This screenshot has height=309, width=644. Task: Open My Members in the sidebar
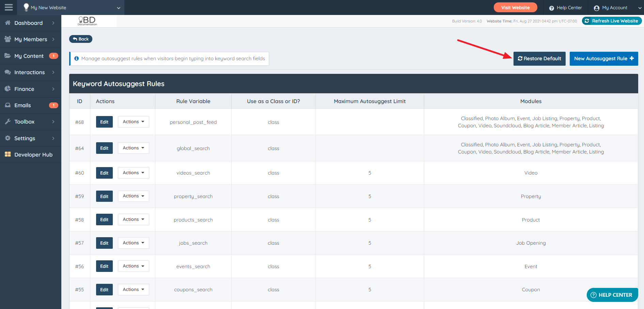pyautogui.click(x=31, y=39)
